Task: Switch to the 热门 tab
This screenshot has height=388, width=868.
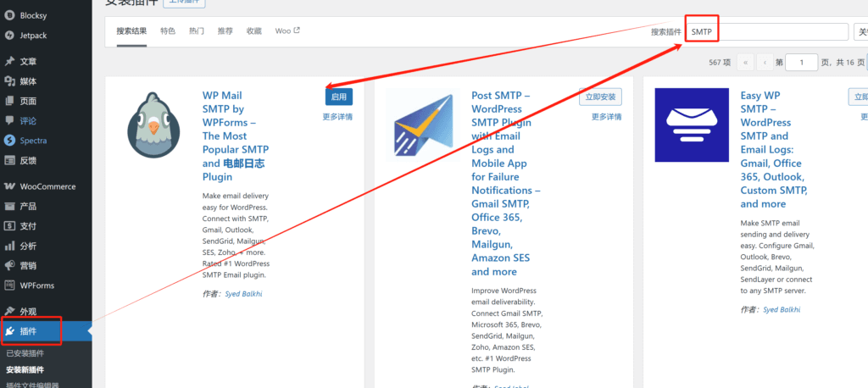Action: click(197, 31)
